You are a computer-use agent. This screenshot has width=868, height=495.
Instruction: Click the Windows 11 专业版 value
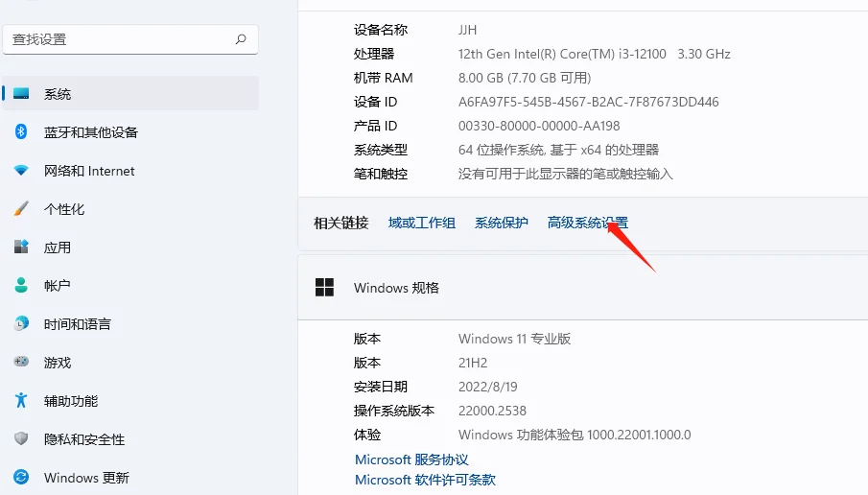pyautogui.click(x=514, y=339)
